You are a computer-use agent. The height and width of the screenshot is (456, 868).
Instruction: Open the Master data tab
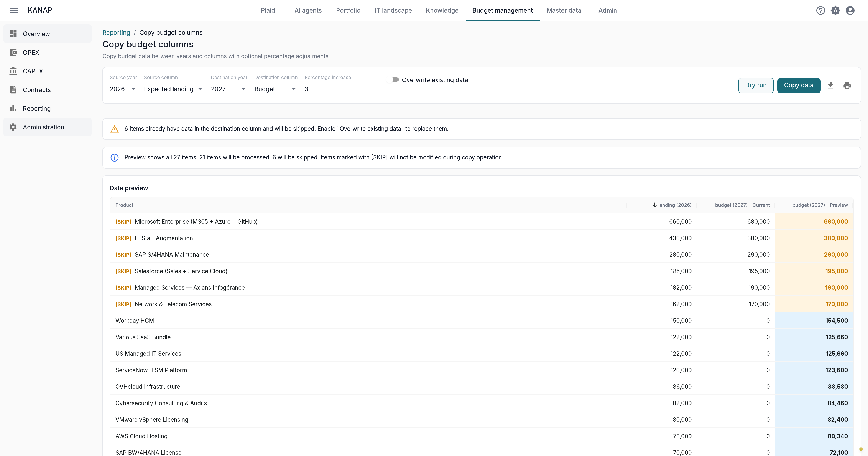point(564,10)
